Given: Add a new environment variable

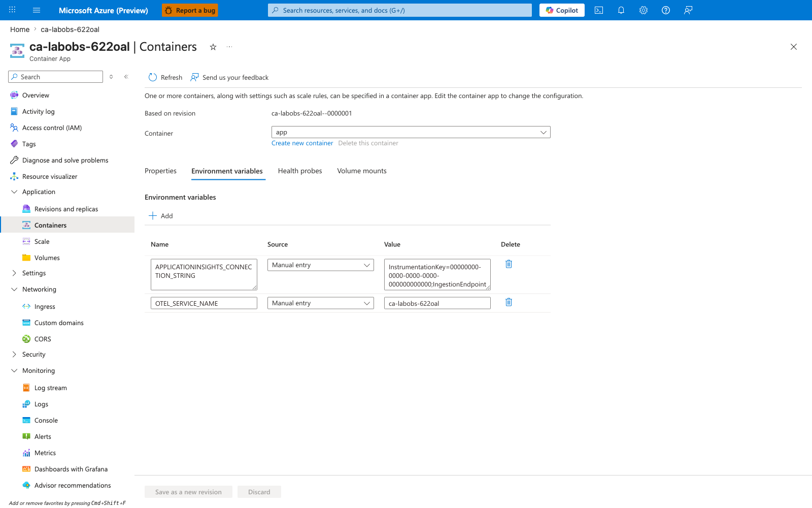Looking at the screenshot, I should pos(161,216).
